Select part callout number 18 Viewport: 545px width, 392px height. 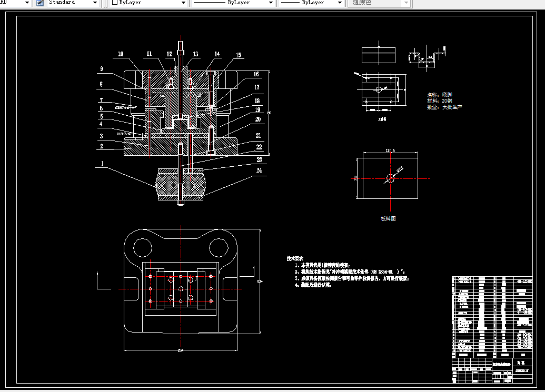[x=257, y=100]
